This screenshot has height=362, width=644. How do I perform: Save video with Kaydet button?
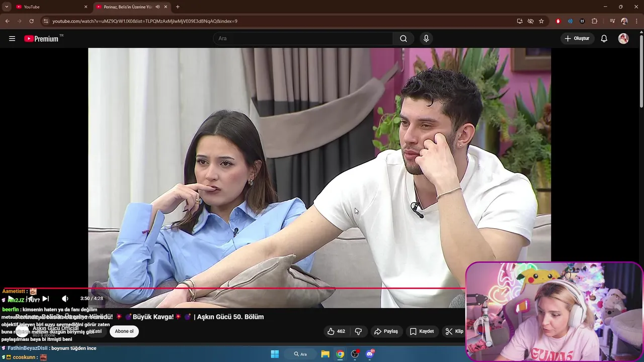(422, 331)
